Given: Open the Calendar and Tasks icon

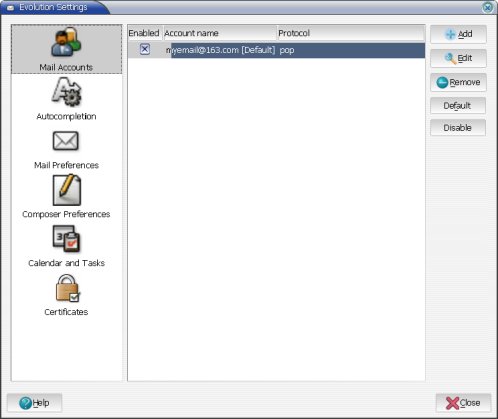Looking at the screenshot, I should [x=66, y=239].
